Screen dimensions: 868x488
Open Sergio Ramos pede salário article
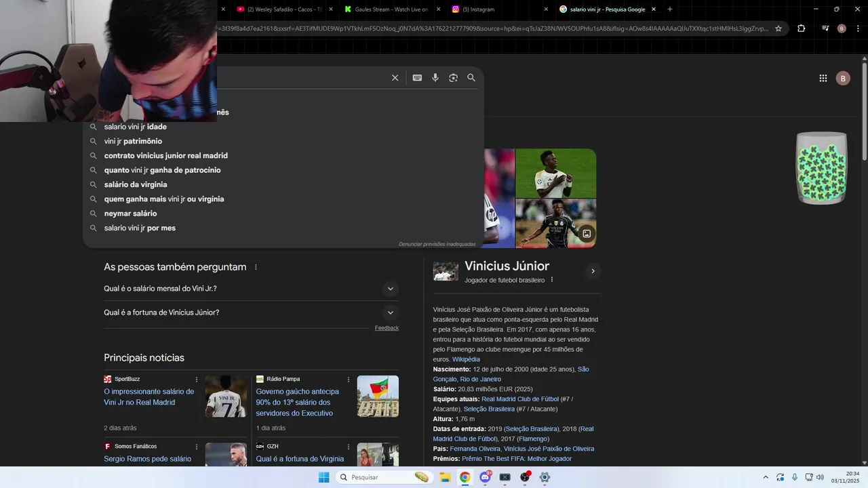pyautogui.click(x=148, y=459)
